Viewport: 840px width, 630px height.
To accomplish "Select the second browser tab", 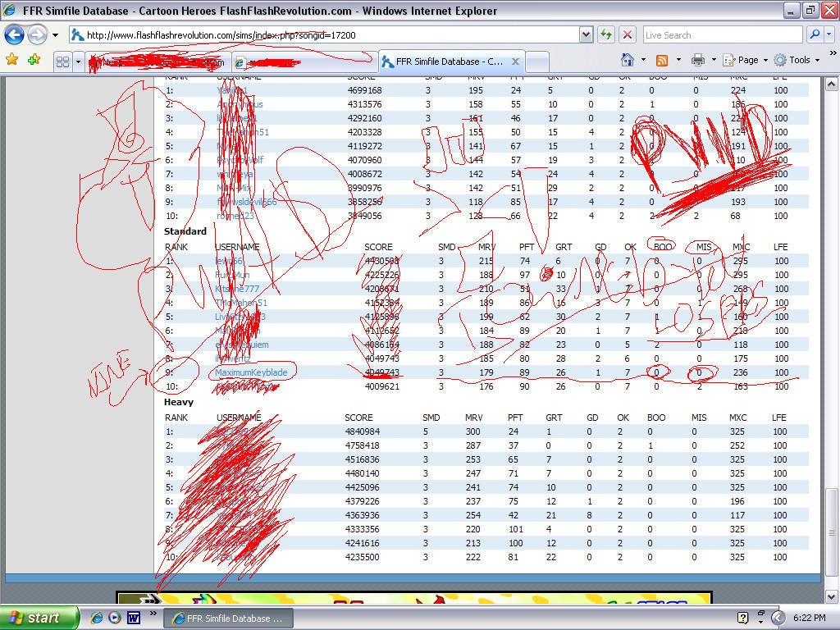I will coord(304,61).
